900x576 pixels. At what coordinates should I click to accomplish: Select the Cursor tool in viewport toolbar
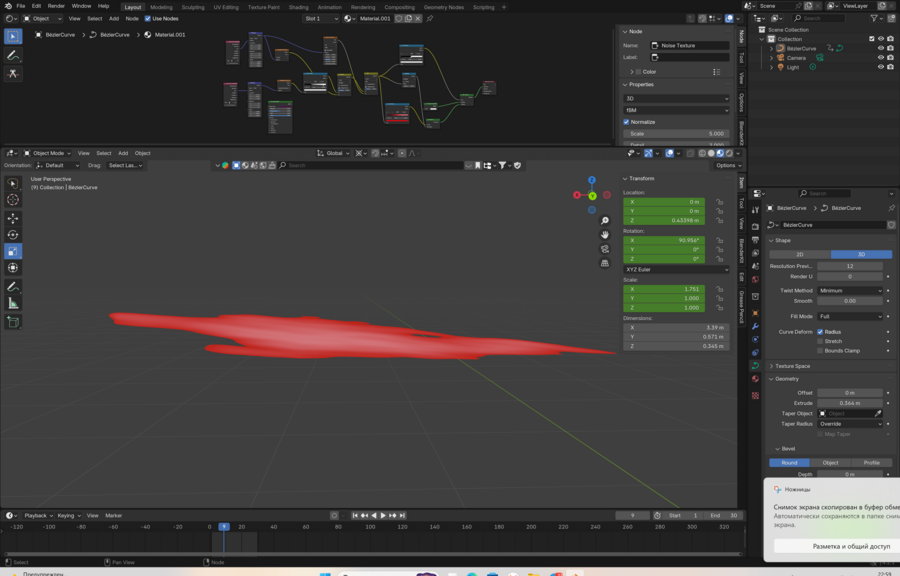coord(13,200)
